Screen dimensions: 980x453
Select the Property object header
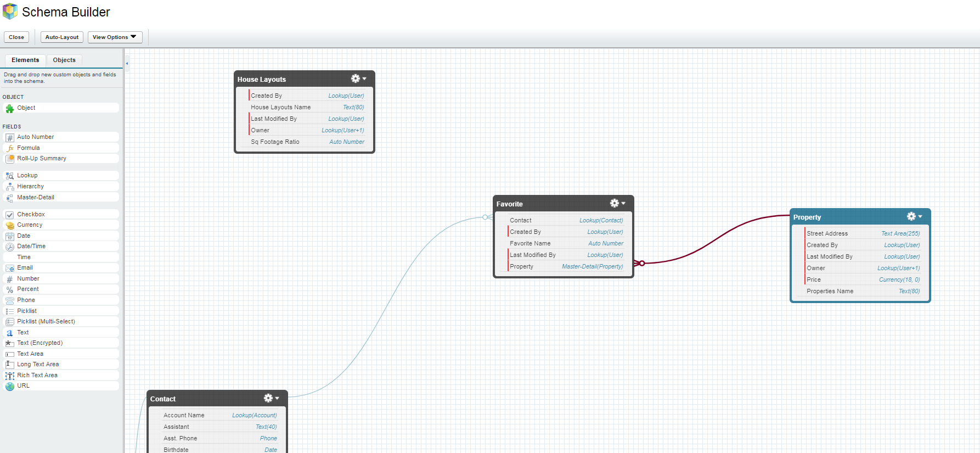pos(860,217)
